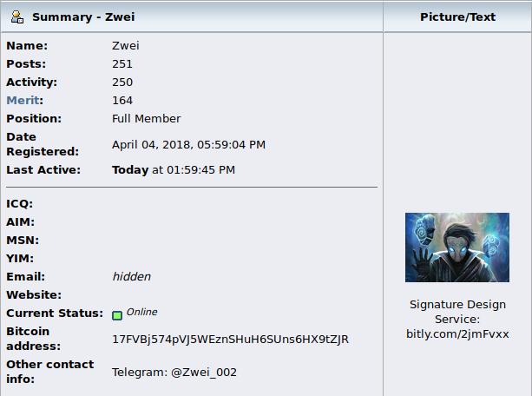
Task: Click the Full Member position value
Action: tap(146, 119)
